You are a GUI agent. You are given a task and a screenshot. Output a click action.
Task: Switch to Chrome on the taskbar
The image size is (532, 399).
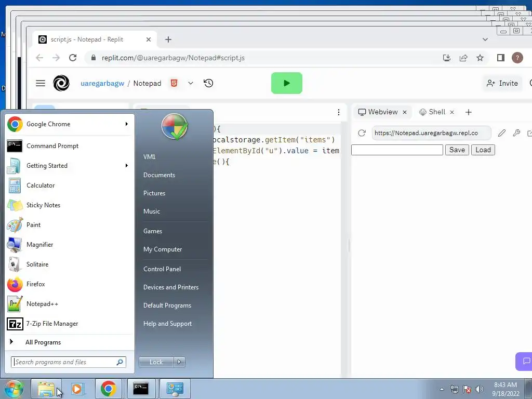coord(108,389)
